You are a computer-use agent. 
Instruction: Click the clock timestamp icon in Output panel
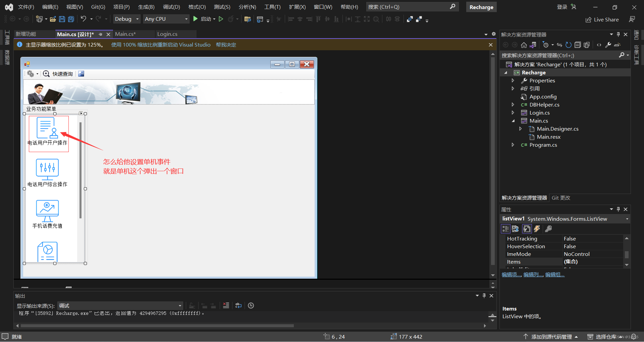pyautogui.click(x=251, y=305)
